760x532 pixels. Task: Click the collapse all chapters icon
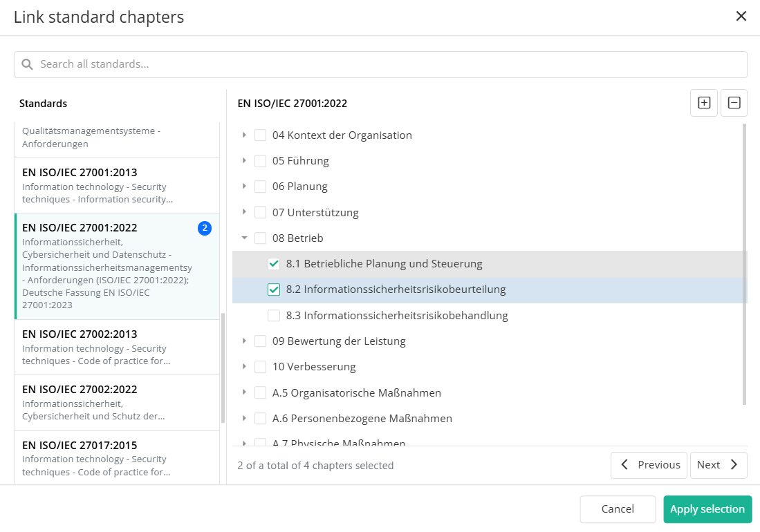tap(734, 103)
